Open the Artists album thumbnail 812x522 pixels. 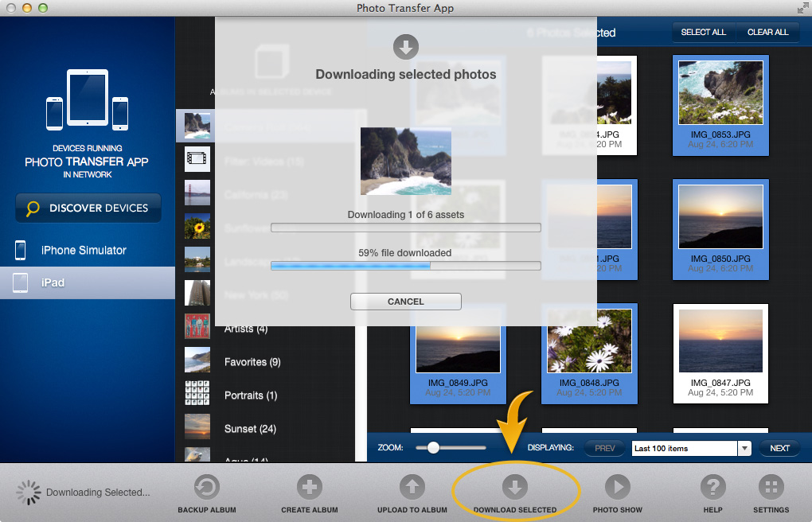(x=197, y=326)
